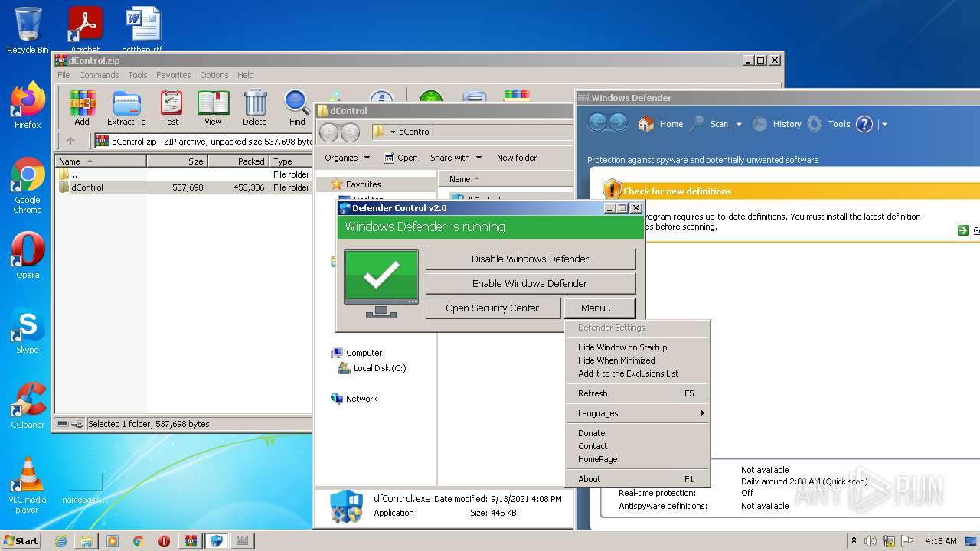The image size is (980, 551).
Task: Click the Menu ... button
Action: pyautogui.click(x=599, y=308)
